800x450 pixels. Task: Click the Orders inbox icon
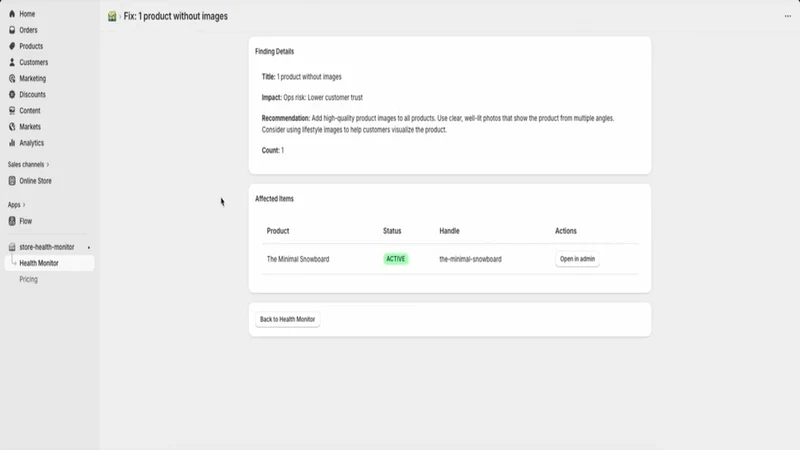[12, 30]
